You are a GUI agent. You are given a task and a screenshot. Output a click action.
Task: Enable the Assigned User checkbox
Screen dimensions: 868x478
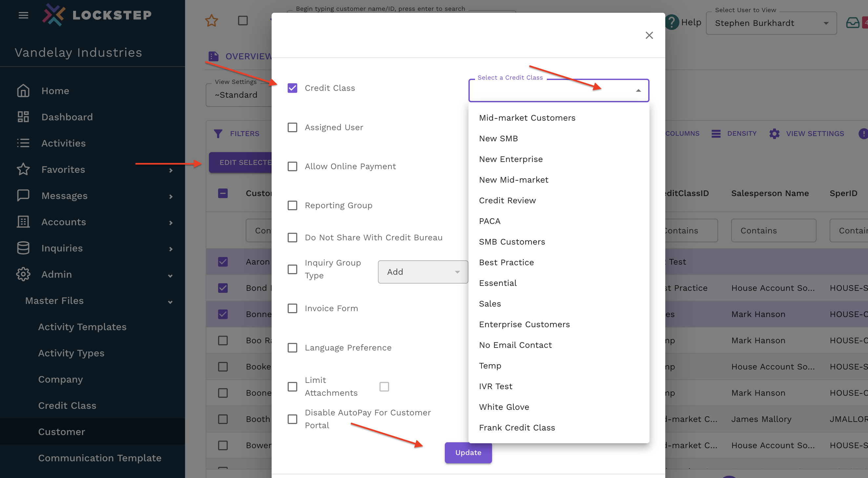coord(292,127)
